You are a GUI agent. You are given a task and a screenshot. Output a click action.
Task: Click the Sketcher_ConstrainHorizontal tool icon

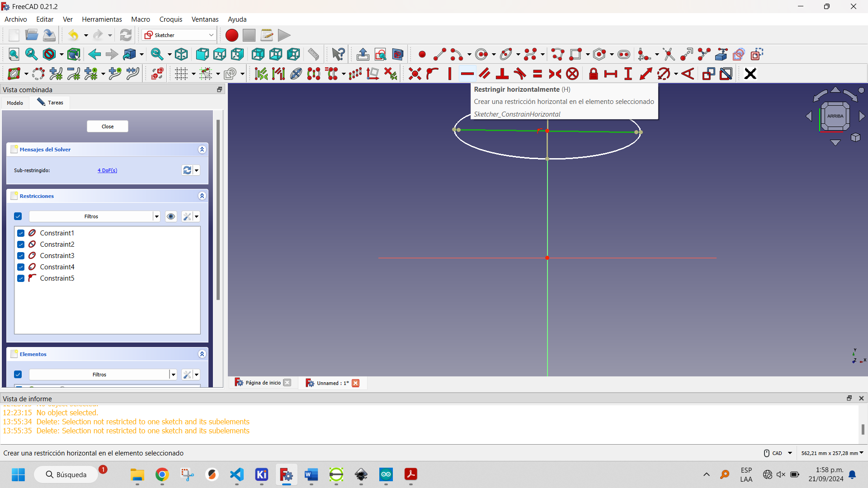click(467, 73)
